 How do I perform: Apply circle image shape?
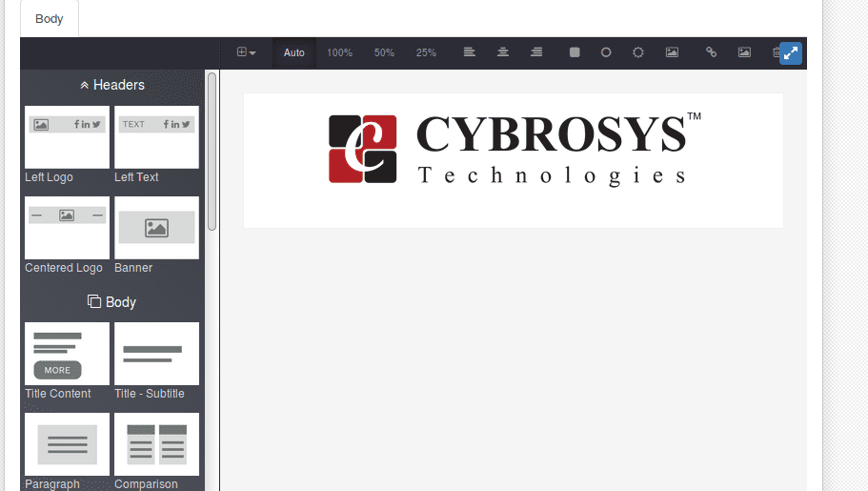pyautogui.click(x=606, y=52)
